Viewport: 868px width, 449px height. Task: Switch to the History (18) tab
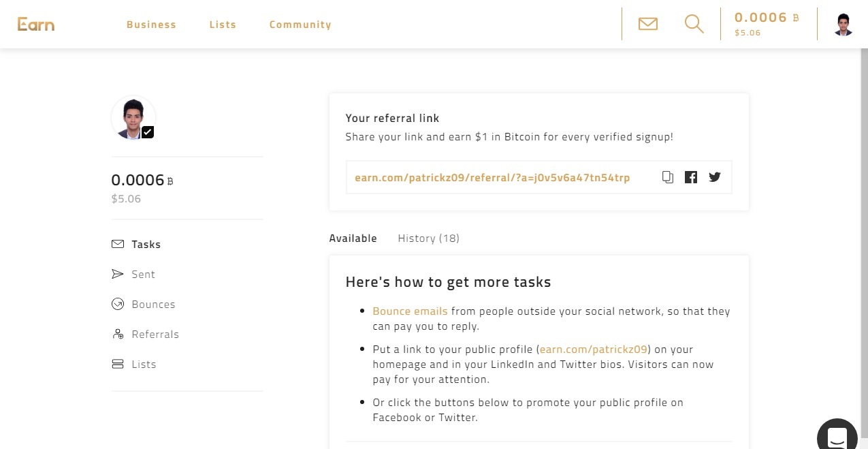tap(428, 238)
